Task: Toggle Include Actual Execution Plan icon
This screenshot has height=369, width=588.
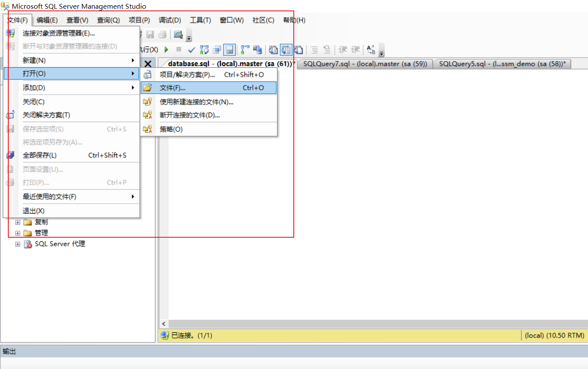Action: (x=245, y=50)
